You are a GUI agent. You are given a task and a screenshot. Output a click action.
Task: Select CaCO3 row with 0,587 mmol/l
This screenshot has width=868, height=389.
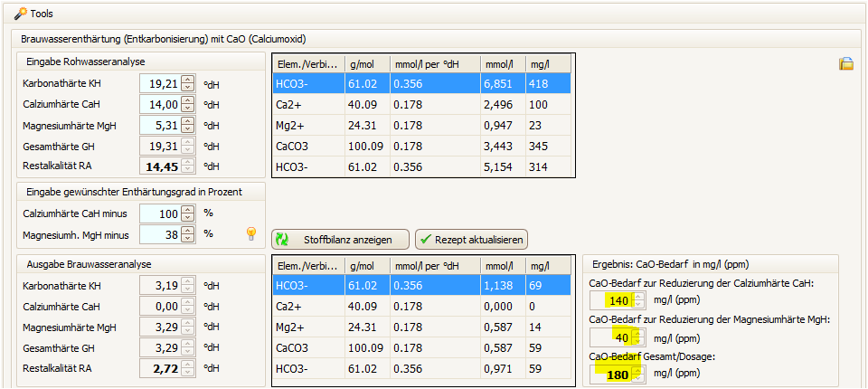pyautogui.click(x=423, y=348)
